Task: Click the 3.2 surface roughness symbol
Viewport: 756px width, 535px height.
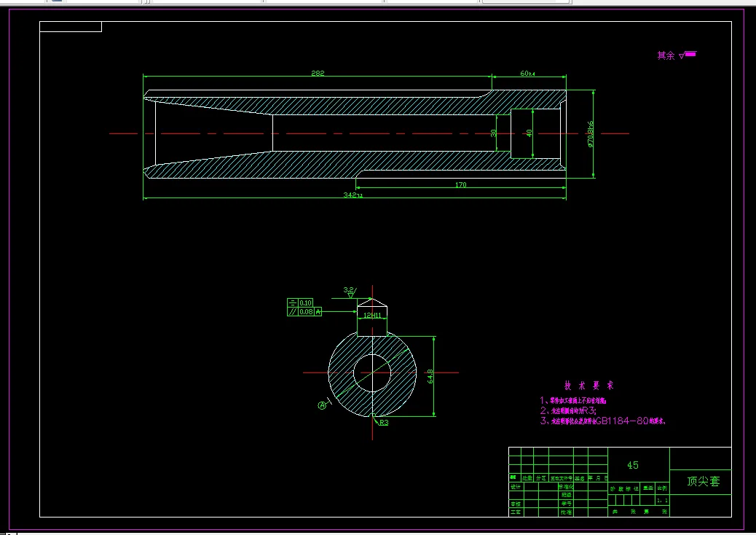Action: 350,292
